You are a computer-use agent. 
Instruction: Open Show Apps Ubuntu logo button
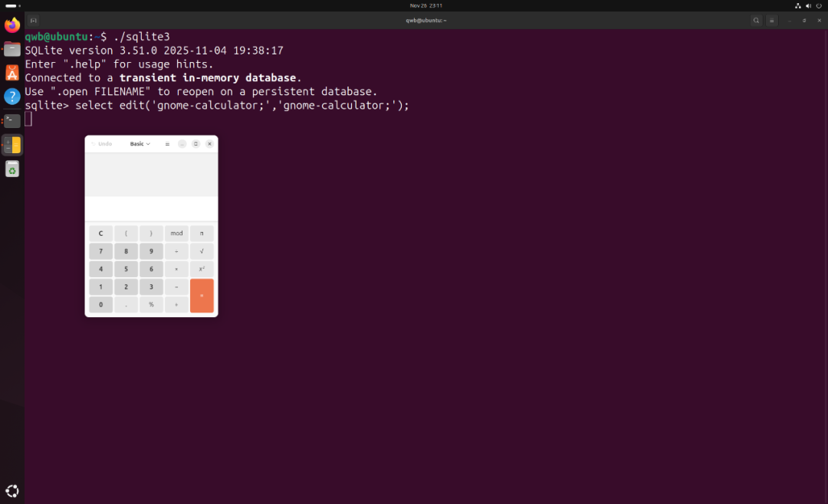[x=12, y=491]
